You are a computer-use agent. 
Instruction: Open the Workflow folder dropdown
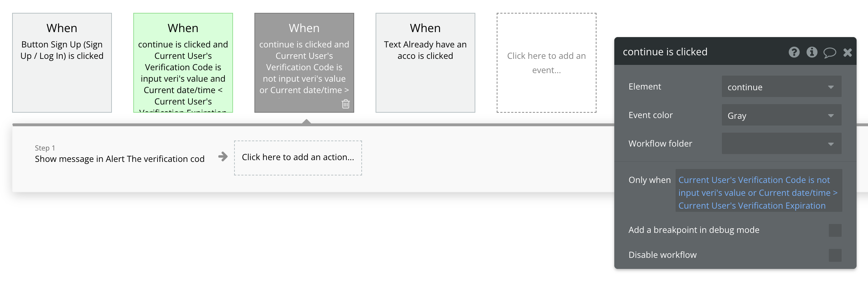coord(781,144)
